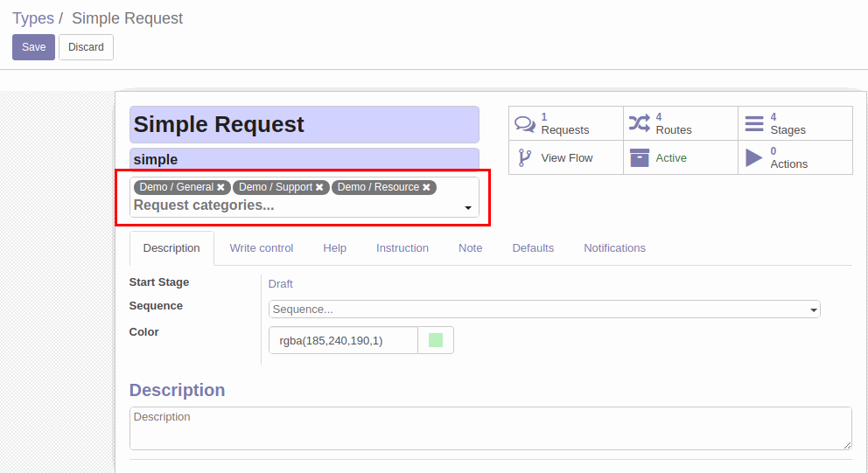The width and height of the screenshot is (868, 473).
Task: Switch to the Description tab
Action: (x=171, y=247)
